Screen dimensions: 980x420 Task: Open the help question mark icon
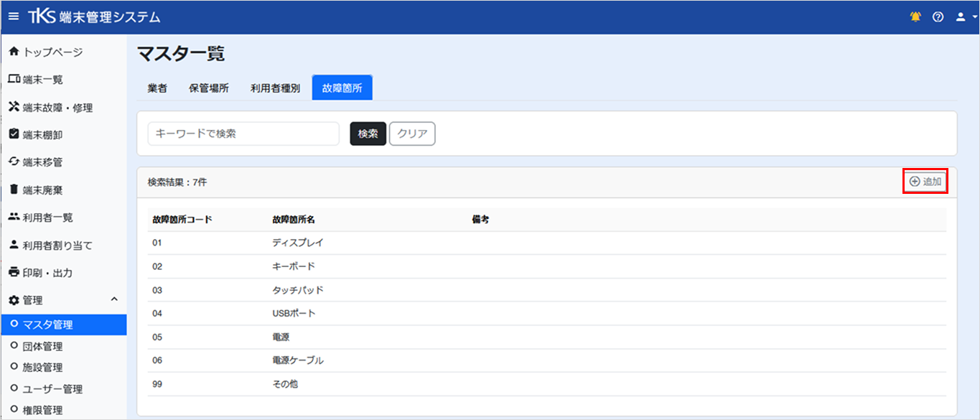click(938, 17)
